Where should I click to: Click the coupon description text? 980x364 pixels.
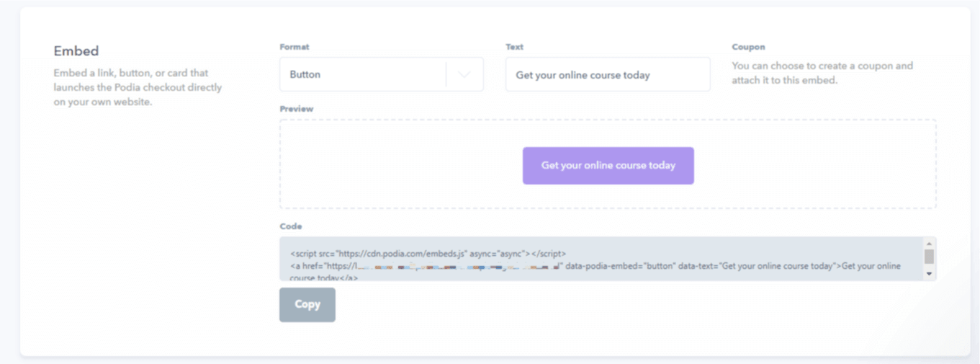tap(822, 73)
